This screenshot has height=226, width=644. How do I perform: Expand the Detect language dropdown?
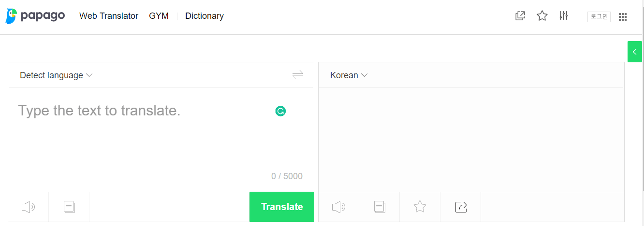tap(56, 75)
